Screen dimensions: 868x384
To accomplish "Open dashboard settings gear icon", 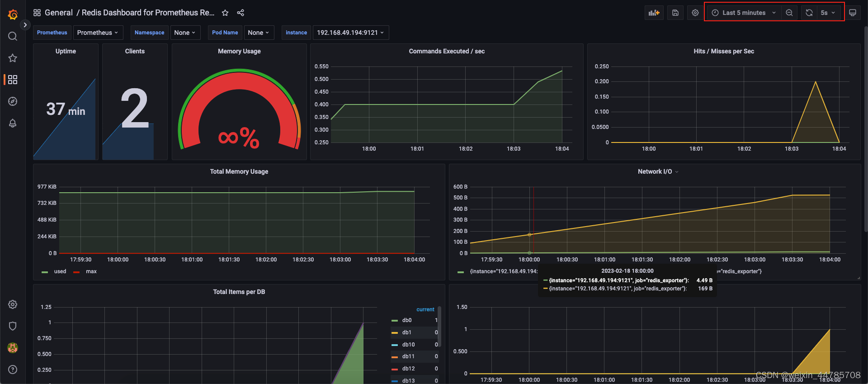I will tap(695, 13).
